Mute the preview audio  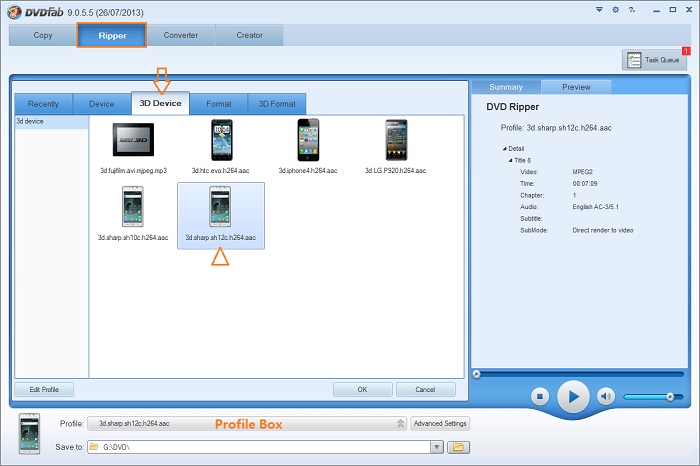(x=606, y=396)
